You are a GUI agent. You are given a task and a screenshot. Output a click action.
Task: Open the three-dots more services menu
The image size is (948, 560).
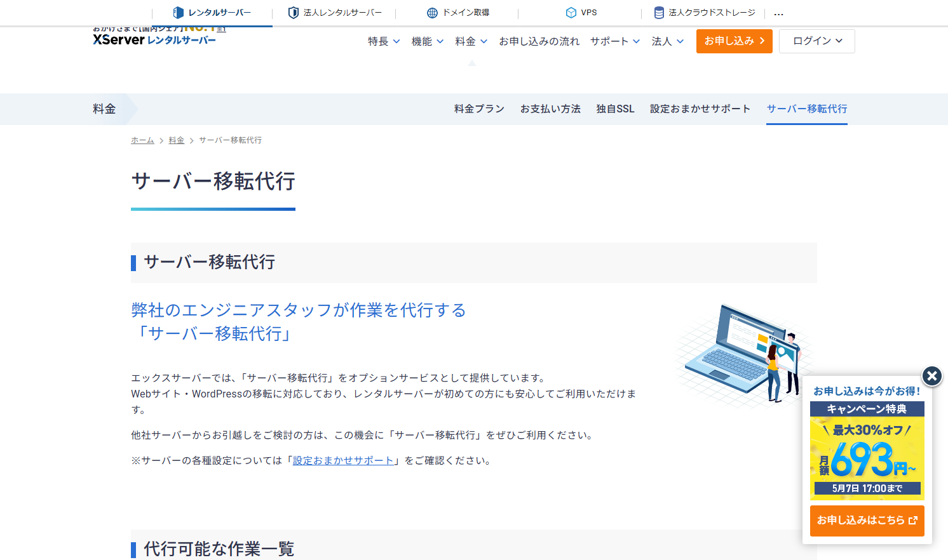(779, 13)
